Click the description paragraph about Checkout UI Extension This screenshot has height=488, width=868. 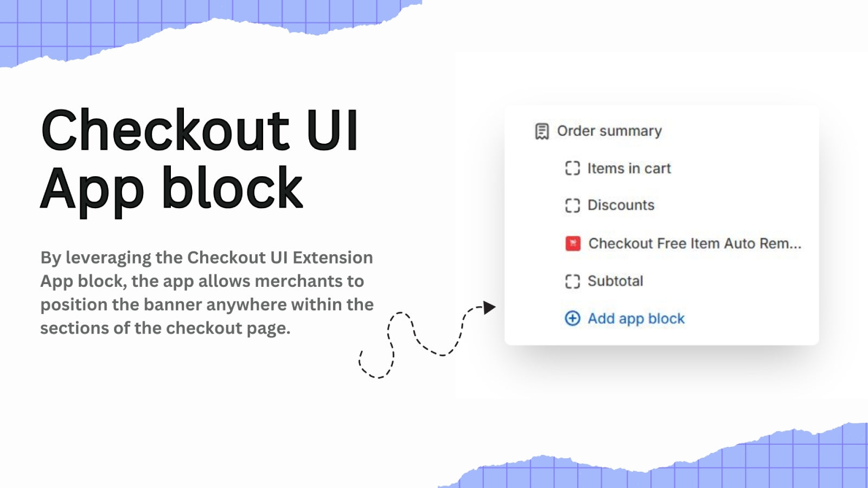tap(207, 293)
